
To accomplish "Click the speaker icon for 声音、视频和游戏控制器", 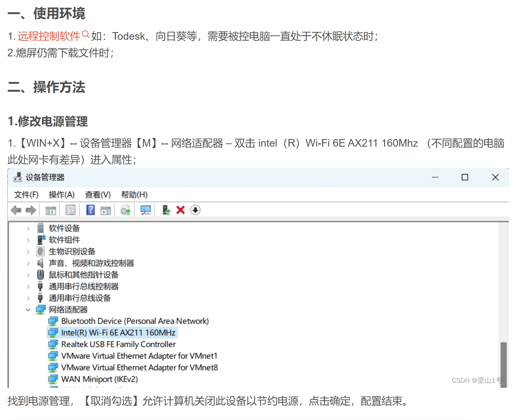I will pos(40,263).
